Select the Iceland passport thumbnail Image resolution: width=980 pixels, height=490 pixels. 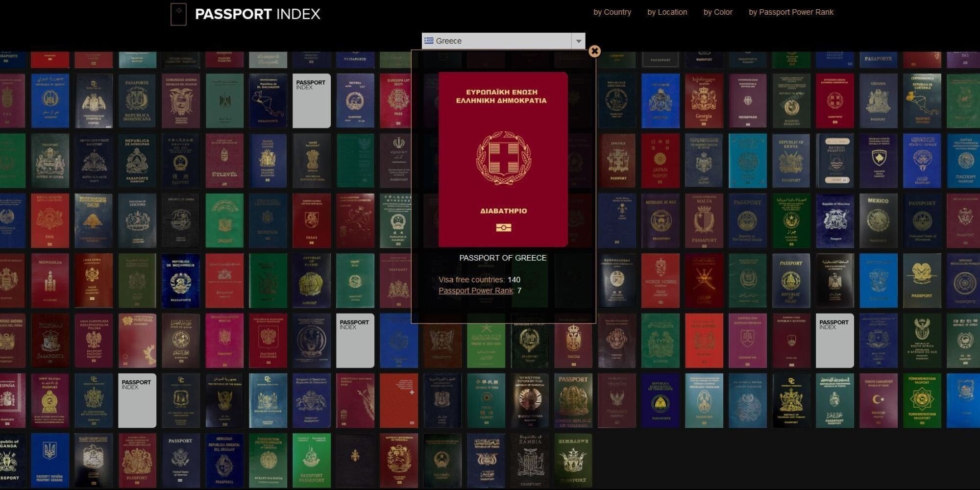pos(268,161)
